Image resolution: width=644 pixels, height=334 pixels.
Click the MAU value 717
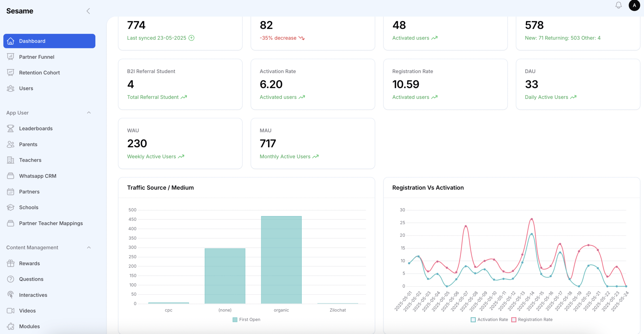268,144
